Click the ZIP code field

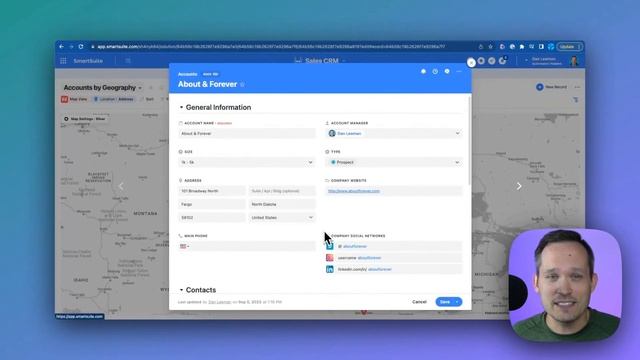point(212,218)
